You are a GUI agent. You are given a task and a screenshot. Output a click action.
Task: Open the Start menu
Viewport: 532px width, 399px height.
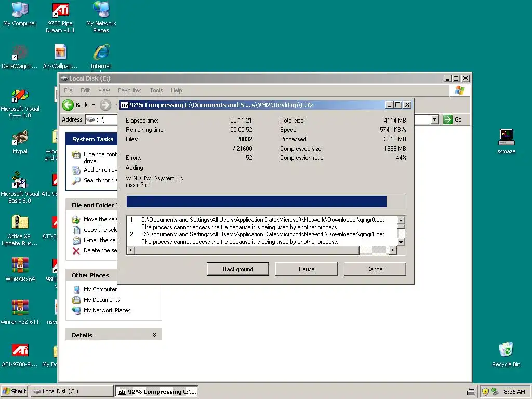click(14, 391)
